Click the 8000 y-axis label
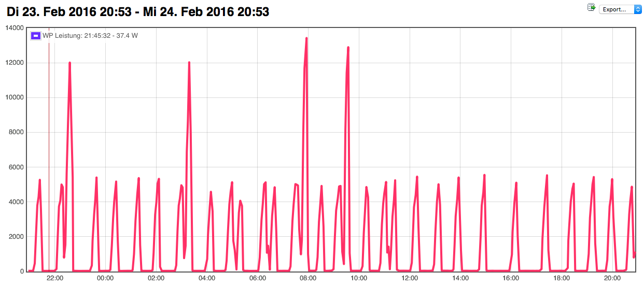The width and height of the screenshot is (644, 286). 16,132
